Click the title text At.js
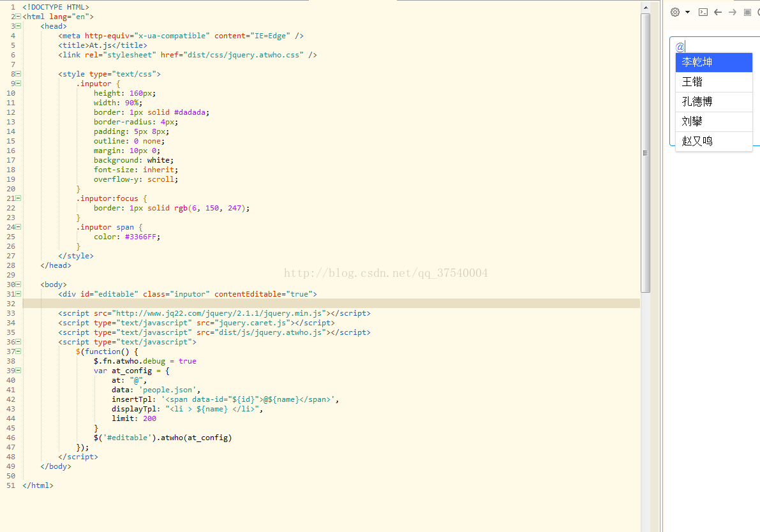760x532 pixels. pyautogui.click(x=100, y=45)
